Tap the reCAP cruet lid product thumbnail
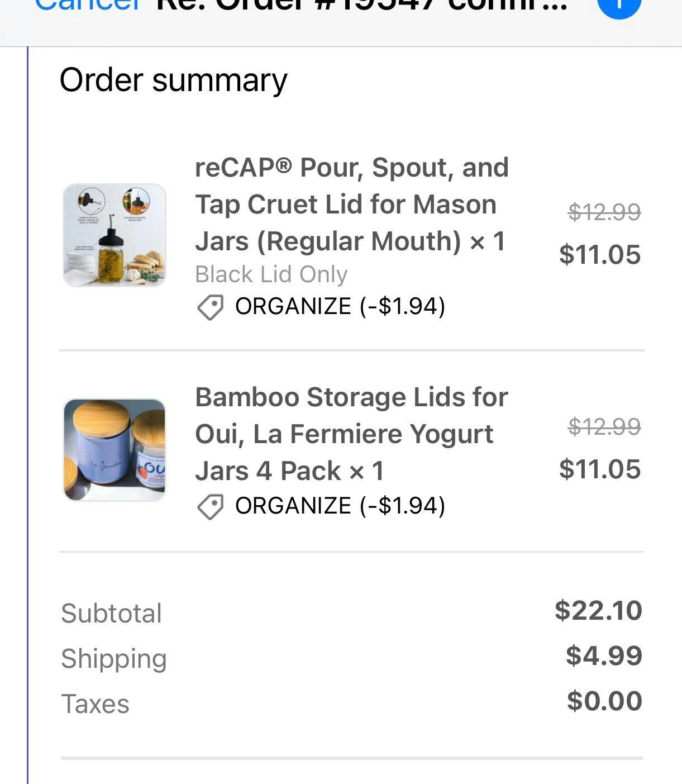This screenshot has height=784, width=682. pos(115,235)
